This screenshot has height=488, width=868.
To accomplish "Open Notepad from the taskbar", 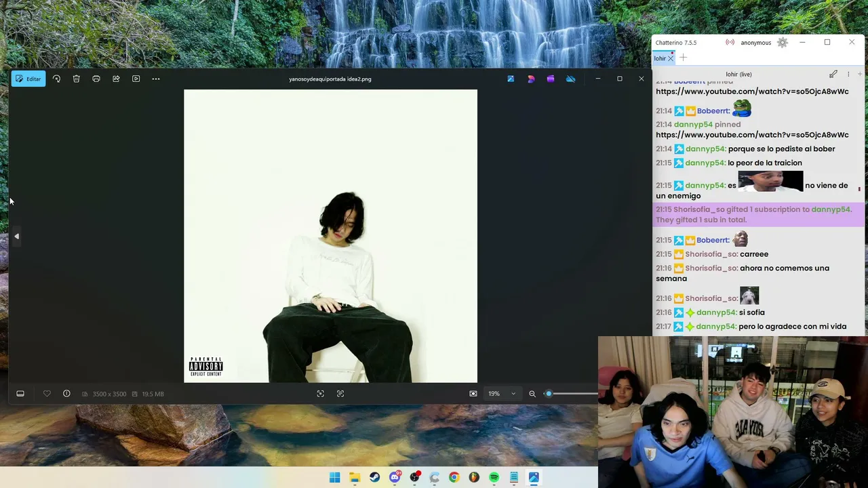I will click(x=514, y=478).
